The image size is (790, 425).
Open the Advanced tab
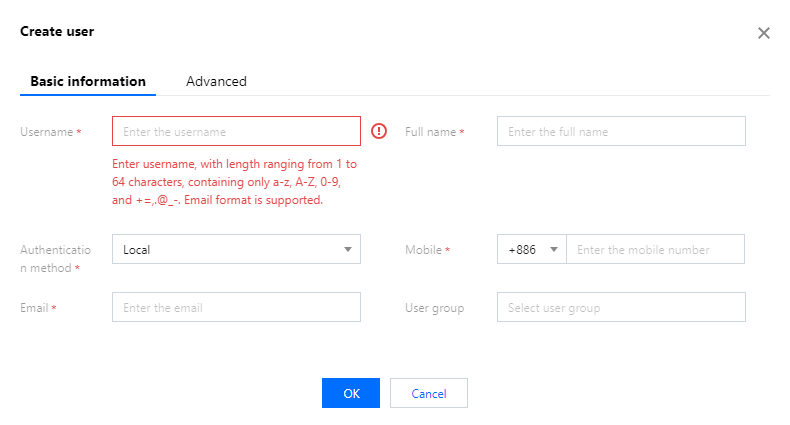216,81
